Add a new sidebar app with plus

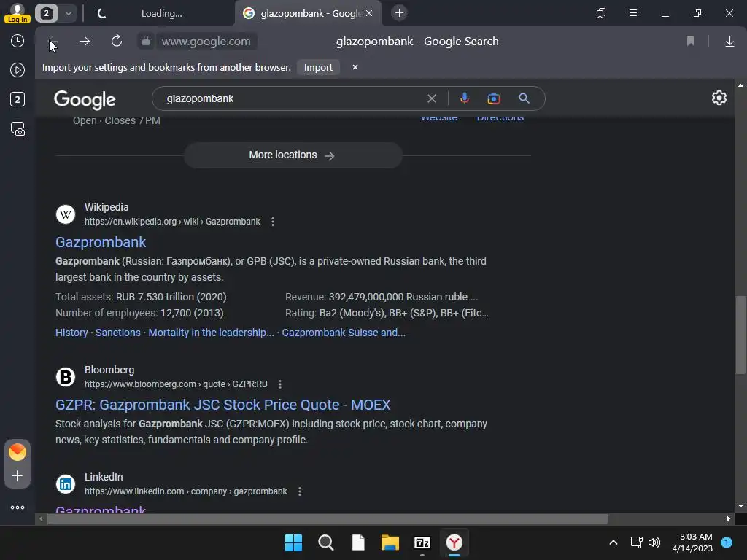pyautogui.click(x=18, y=475)
